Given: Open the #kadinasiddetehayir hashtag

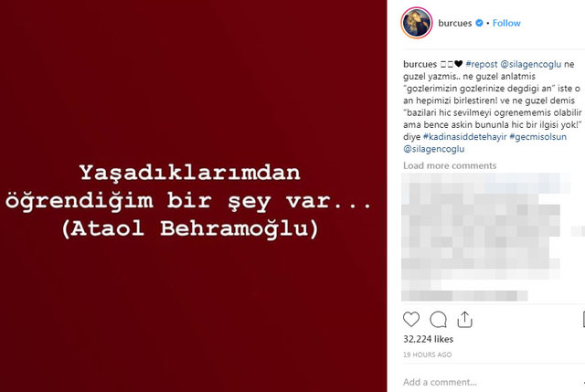Looking at the screenshot, I should [465, 137].
